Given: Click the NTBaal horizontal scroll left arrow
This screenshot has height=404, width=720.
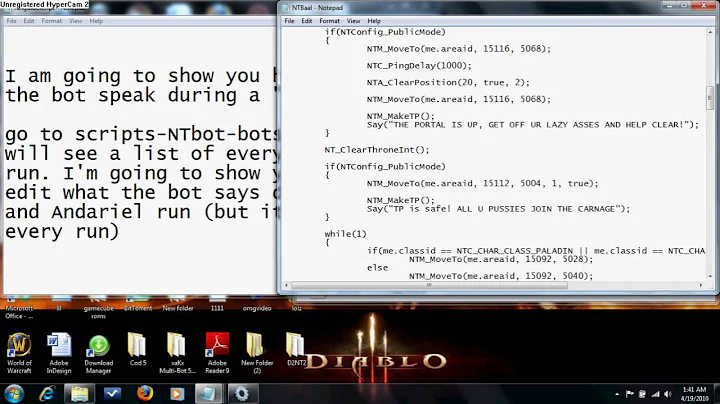Looking at the screenshot, I should click(x=286, y=285).
